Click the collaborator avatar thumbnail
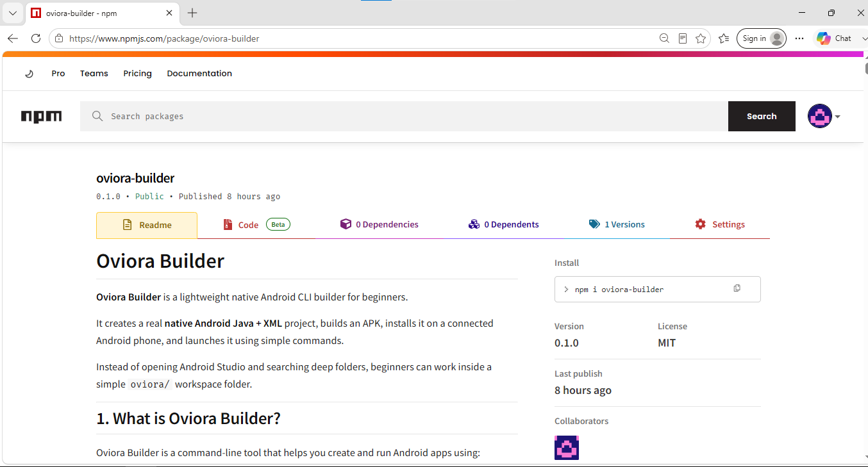The image size is (868, 467). 567,448
